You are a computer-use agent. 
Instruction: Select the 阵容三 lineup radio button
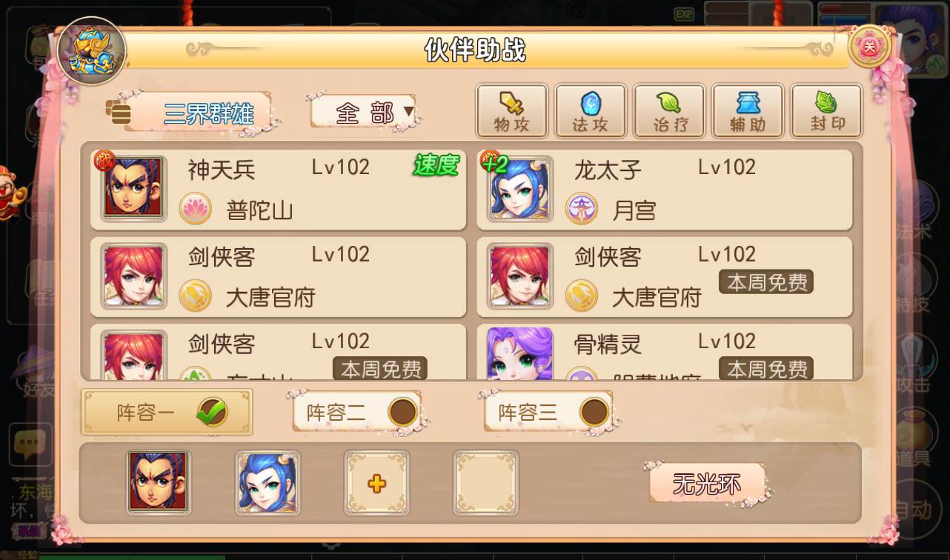pyautogui.click(x=594, y=413)
